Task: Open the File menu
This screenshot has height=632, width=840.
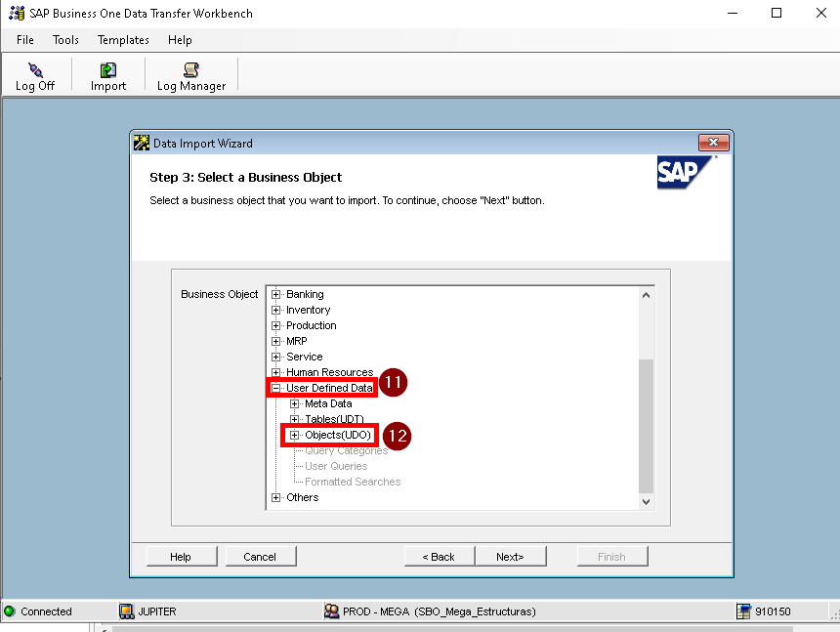Action: pyautogui.click(x=25, y=40)
